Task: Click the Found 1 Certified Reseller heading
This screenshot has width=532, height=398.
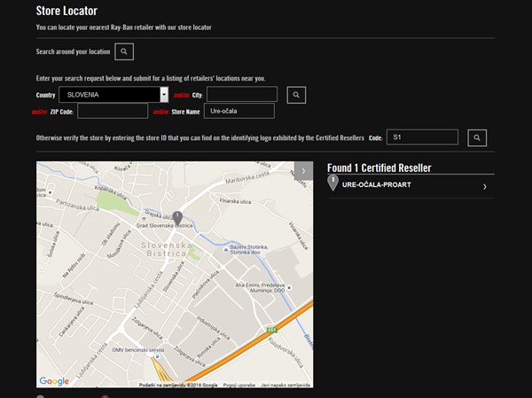Action: pyautogui.click(x=379, y=168)
